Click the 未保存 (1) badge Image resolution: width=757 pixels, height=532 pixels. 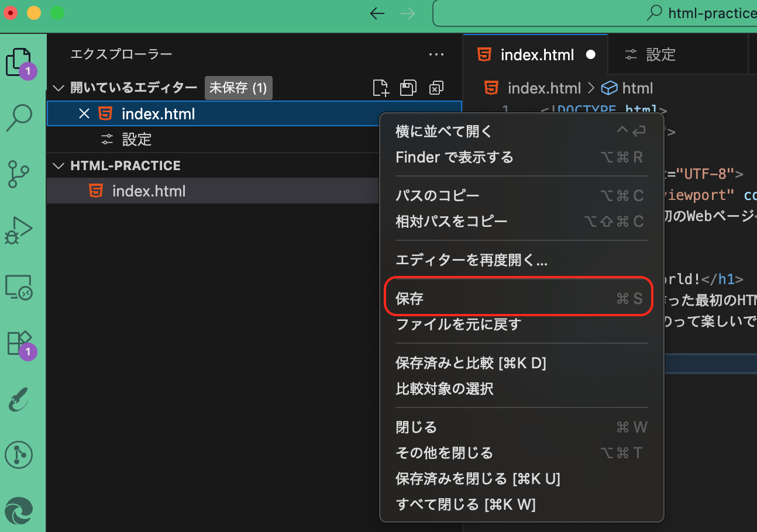coord(238,88)
